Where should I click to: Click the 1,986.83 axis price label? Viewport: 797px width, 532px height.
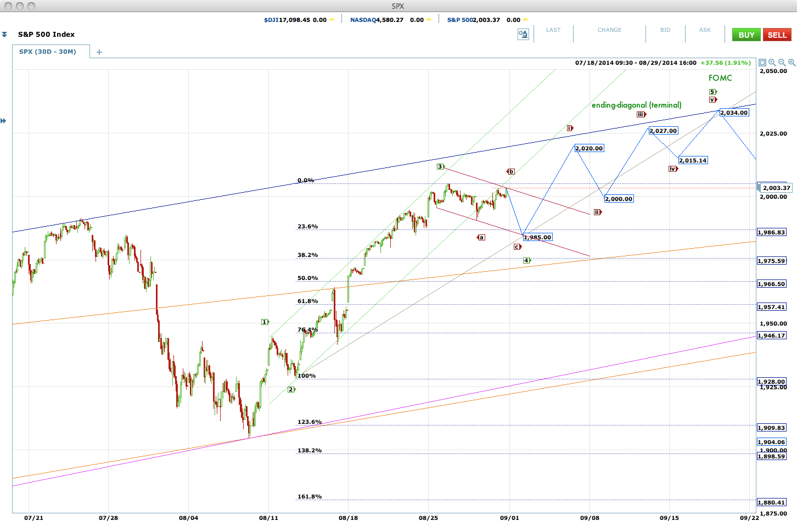click(x=772, y=232)
